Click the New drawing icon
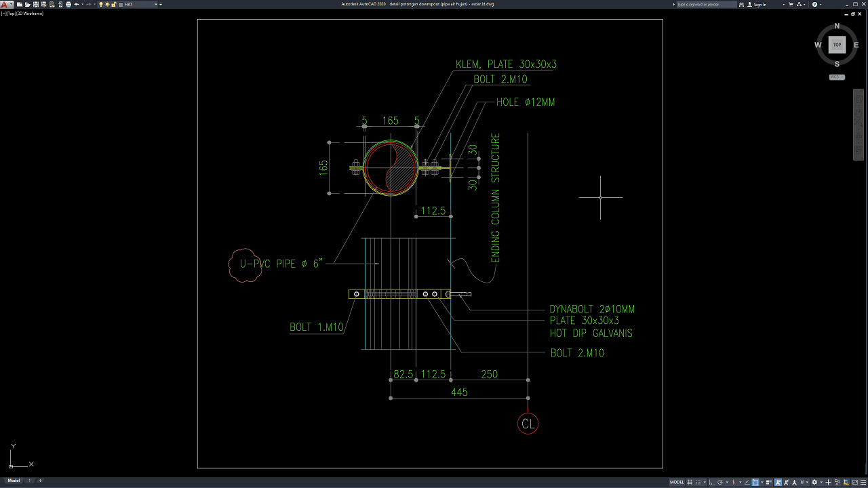 pyautogui.click(x=20, y=4)
